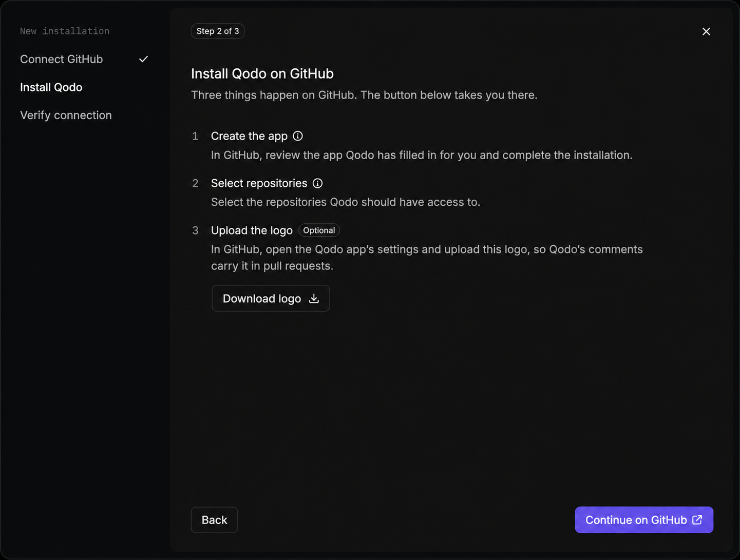Click the info icon beside Select repositories

[x=318, y=183]
